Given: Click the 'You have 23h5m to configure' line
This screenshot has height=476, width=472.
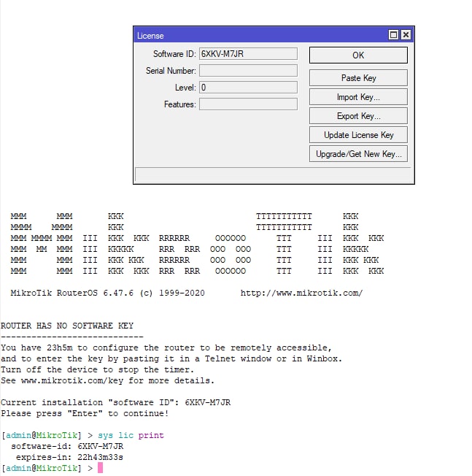Looking at the screenshot, I should click(x=166, y=348).
